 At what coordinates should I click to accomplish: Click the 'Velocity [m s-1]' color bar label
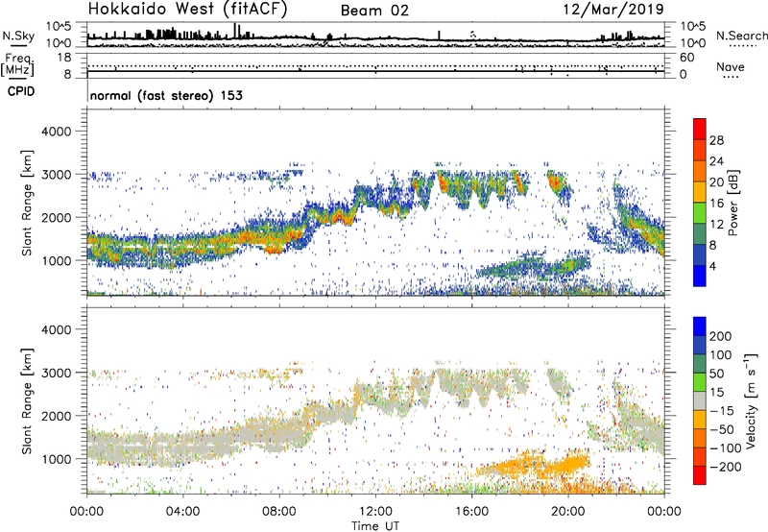[750, 400]
